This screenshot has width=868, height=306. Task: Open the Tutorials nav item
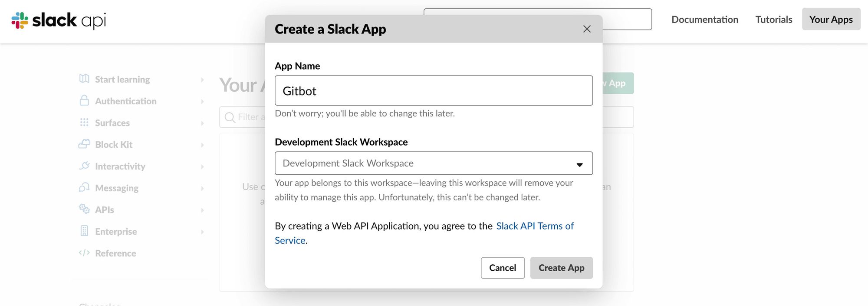click(774, 20)
